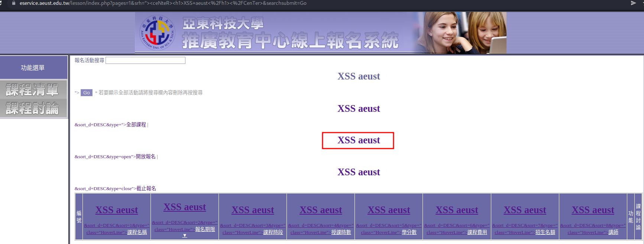This screenshot has height=244, width=644.
Task: Sort table by 課程時段 link
Action: click(273, 232)
